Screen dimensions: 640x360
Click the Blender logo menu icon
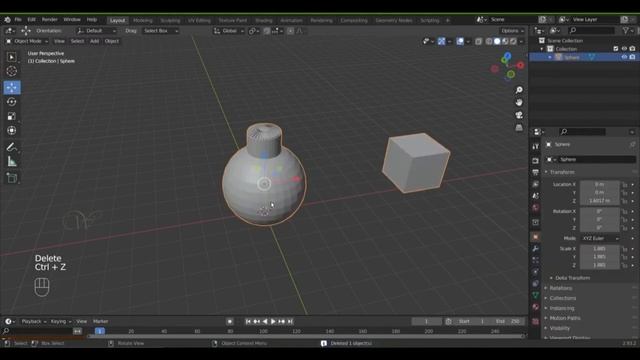tap(7, 20)
